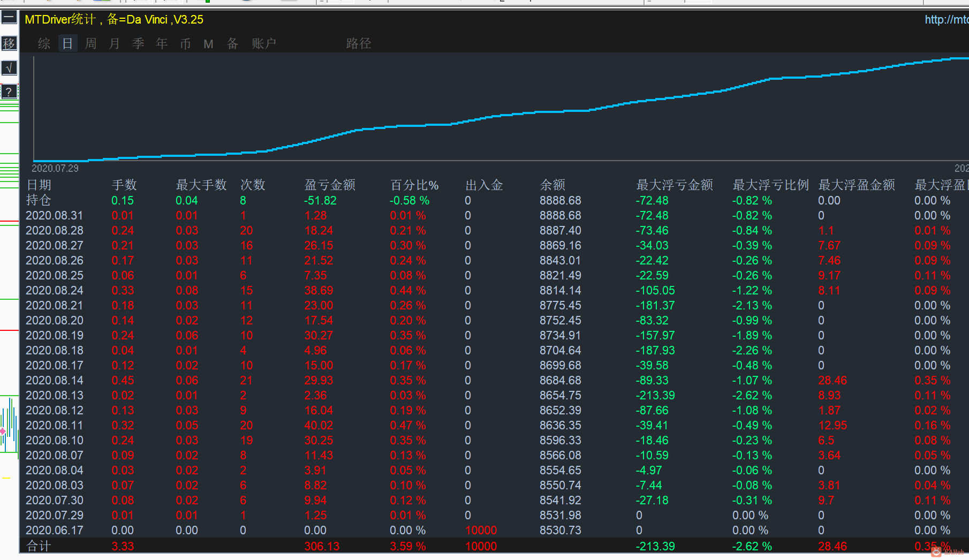
Task: Select the 2020.08.11 date row
Action: point(55,425)
